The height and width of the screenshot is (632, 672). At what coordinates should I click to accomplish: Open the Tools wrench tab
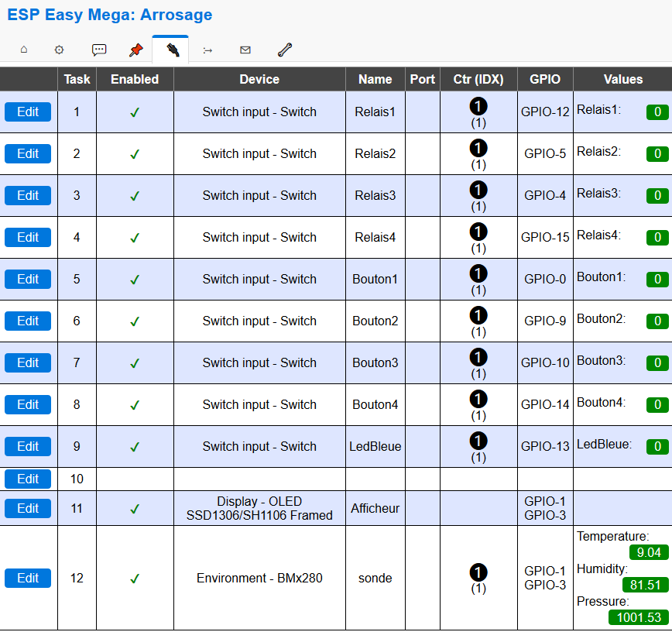[284, 50]
